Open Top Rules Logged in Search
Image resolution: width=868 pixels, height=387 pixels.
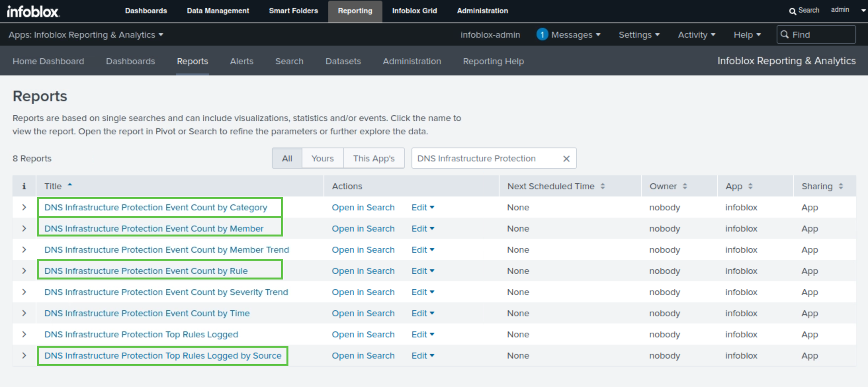coord(363,335)
